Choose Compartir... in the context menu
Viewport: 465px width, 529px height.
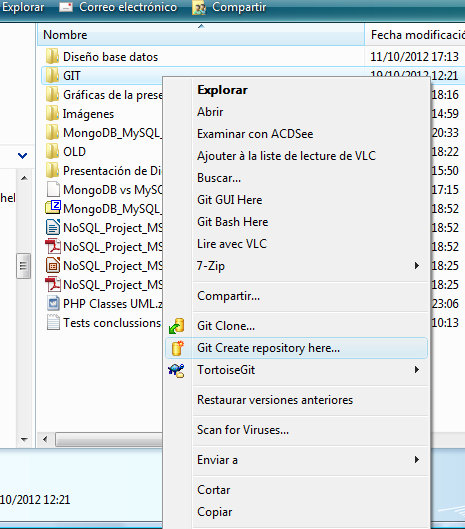click(228, 296)
